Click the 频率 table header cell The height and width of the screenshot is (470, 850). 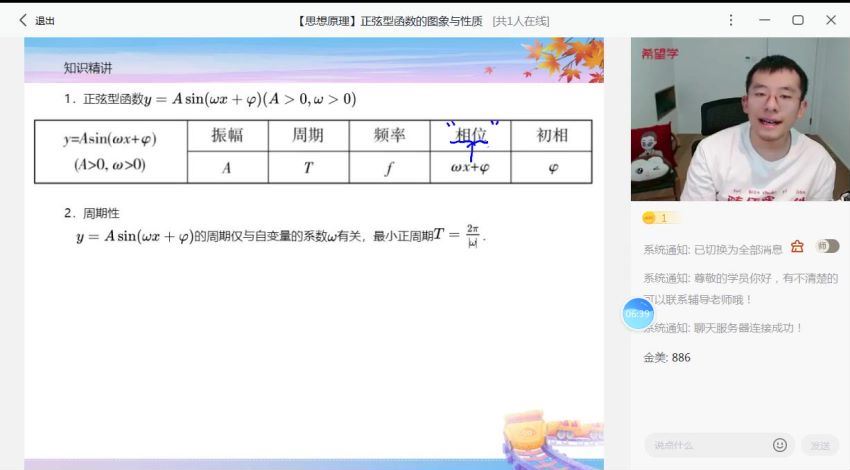point(389,135)
